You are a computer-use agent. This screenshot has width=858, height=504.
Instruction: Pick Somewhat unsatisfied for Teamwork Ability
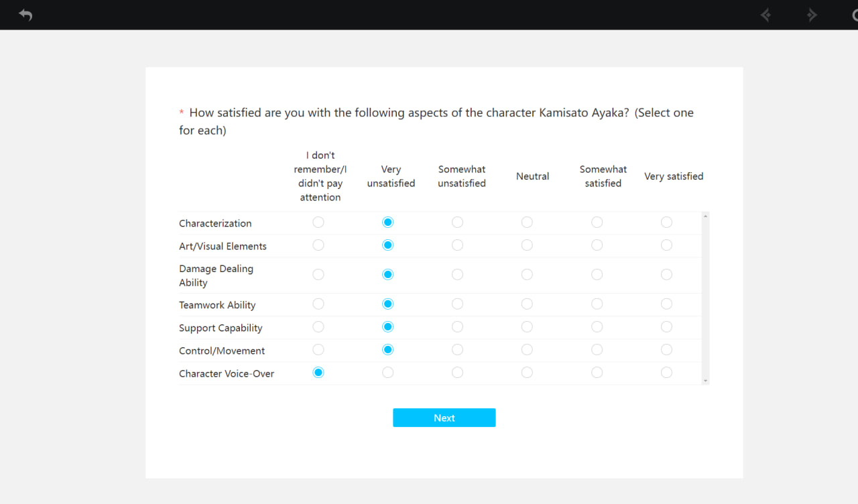[457, 304]
